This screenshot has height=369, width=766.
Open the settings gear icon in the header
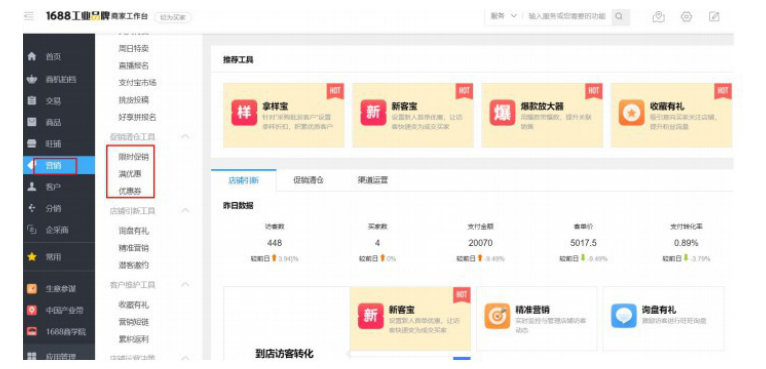point(686,17)
